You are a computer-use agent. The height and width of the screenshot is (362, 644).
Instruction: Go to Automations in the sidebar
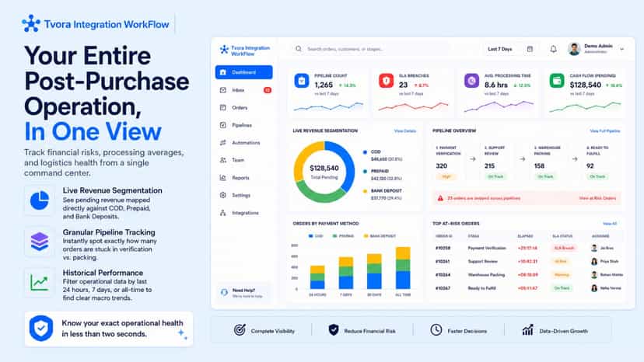[x=244, y=143]
